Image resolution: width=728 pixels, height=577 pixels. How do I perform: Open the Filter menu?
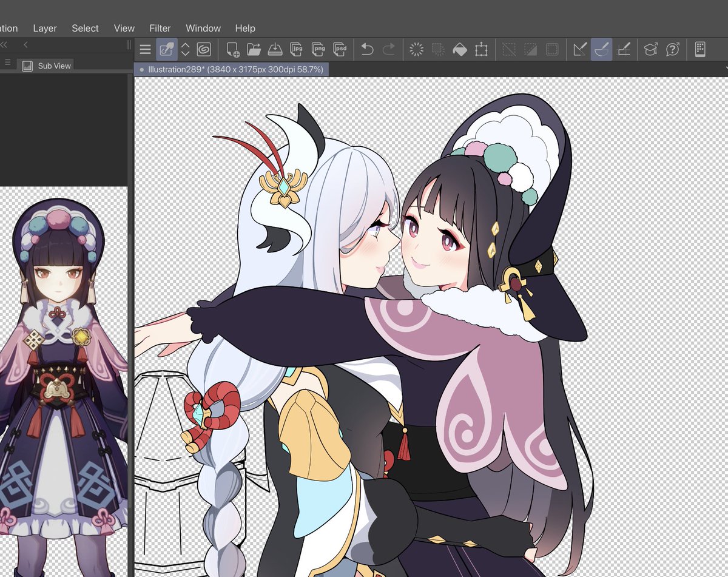point(160,29)
